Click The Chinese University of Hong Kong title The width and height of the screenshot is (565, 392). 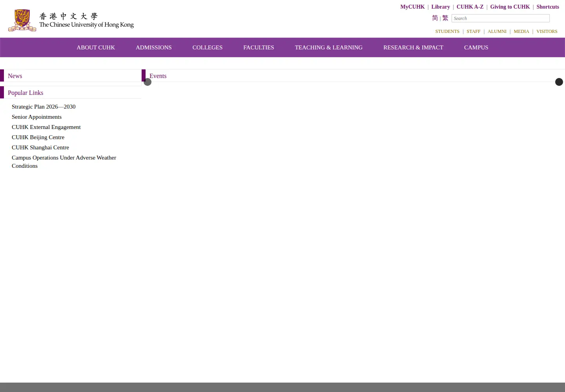coord(86,25)
